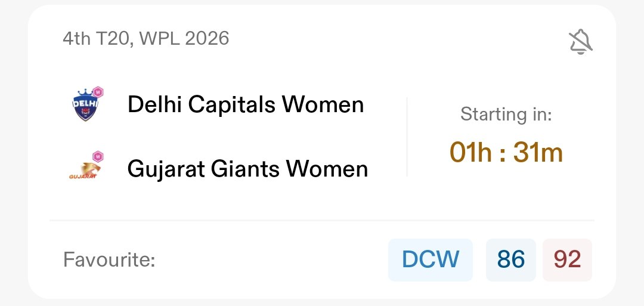Tap the "Starting in:" label
Image resolution: width=644 pixels, height=306 pixels.
point(506,115)
